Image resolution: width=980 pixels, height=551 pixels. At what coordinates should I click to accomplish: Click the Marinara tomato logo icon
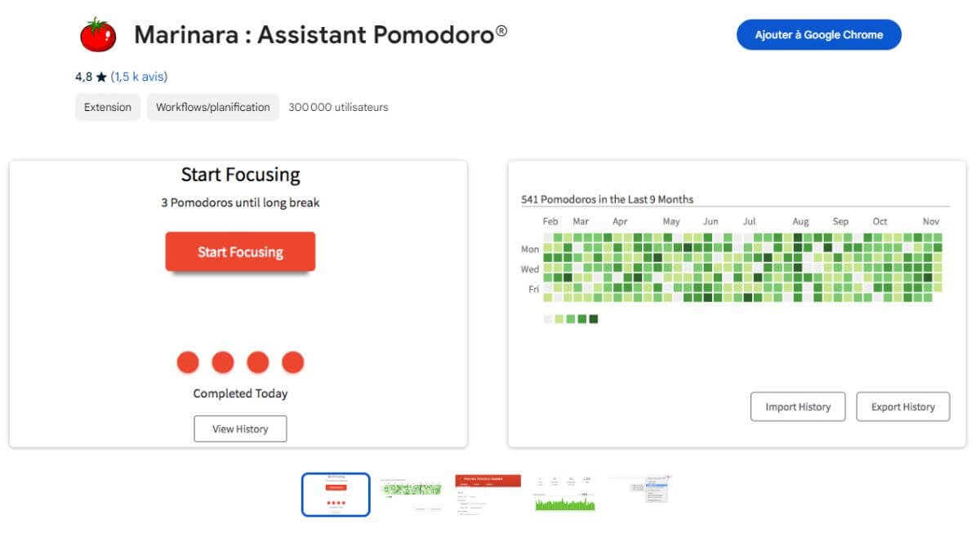(98, 35)
